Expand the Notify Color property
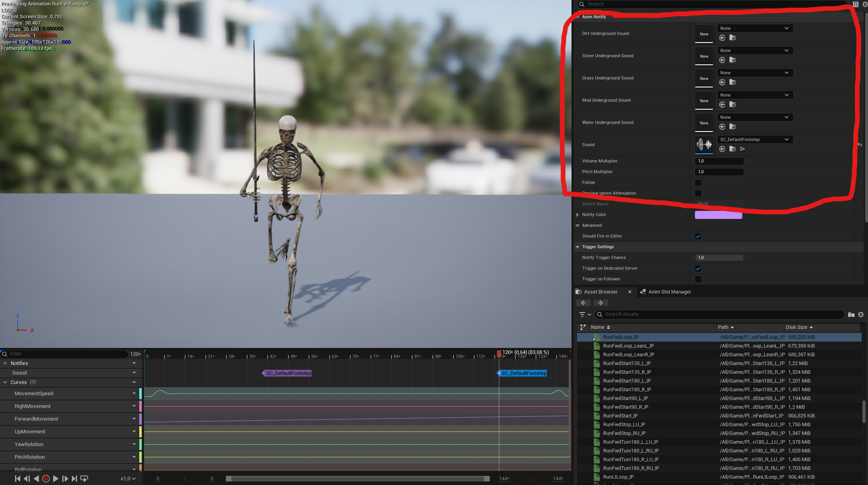Screen dimensions: 868x485 (577, 215)
